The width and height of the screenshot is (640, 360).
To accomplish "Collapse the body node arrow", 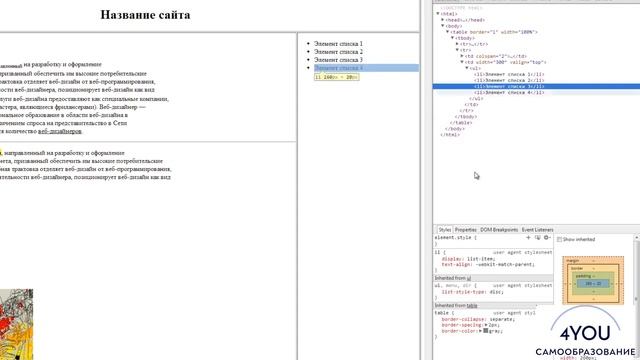I will tap(443, 26).
